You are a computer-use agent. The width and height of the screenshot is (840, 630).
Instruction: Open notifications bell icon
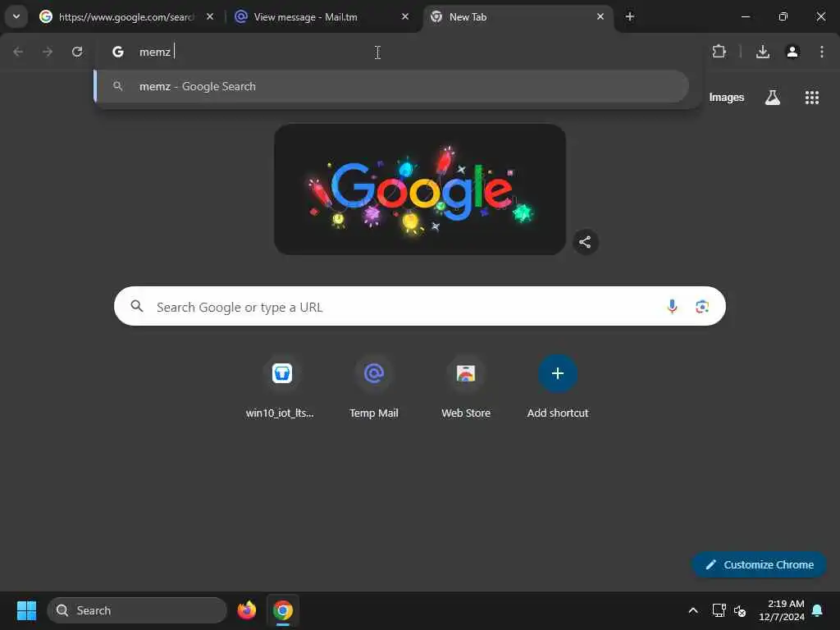click(818, 610)
